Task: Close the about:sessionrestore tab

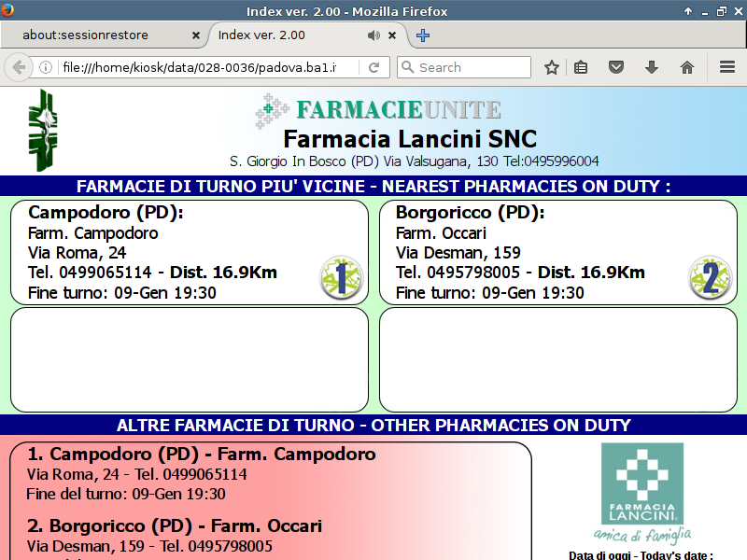Action: click(195, 35)
